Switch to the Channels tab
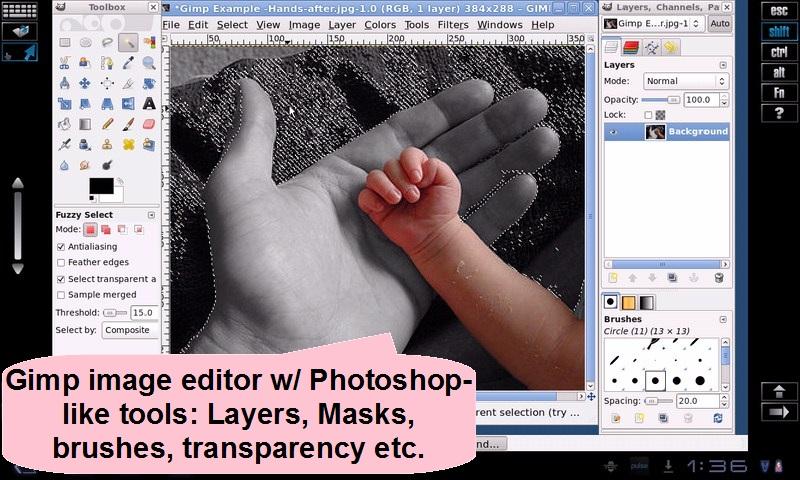Screen dimensions: 800x480 coord(631,47)
